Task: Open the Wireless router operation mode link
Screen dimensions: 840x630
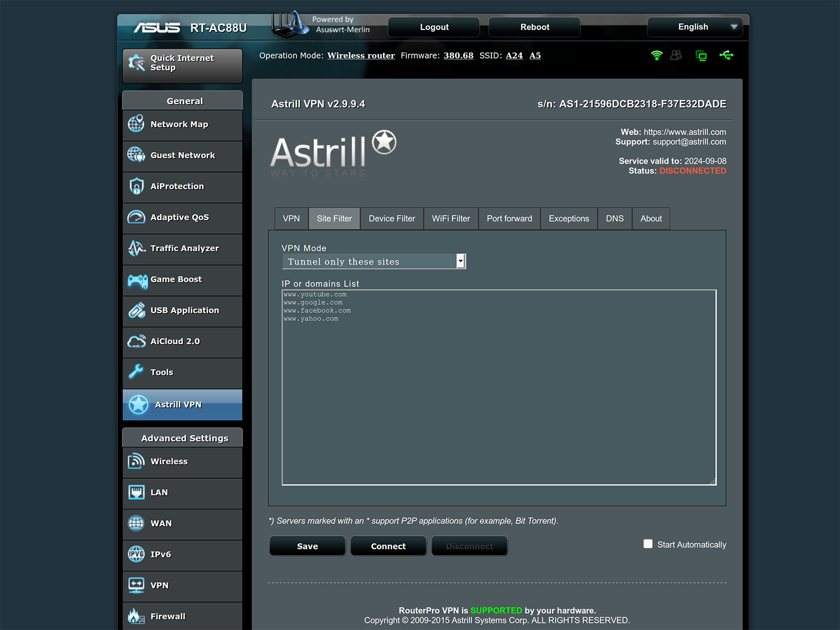Action: pyautogui.click(x=361, y=56)
